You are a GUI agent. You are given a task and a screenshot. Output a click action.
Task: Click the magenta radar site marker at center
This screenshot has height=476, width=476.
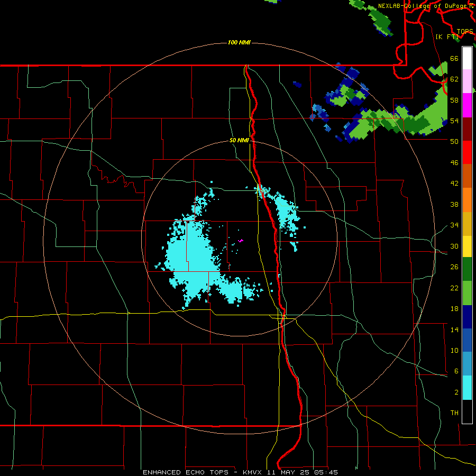click(241, 241)
